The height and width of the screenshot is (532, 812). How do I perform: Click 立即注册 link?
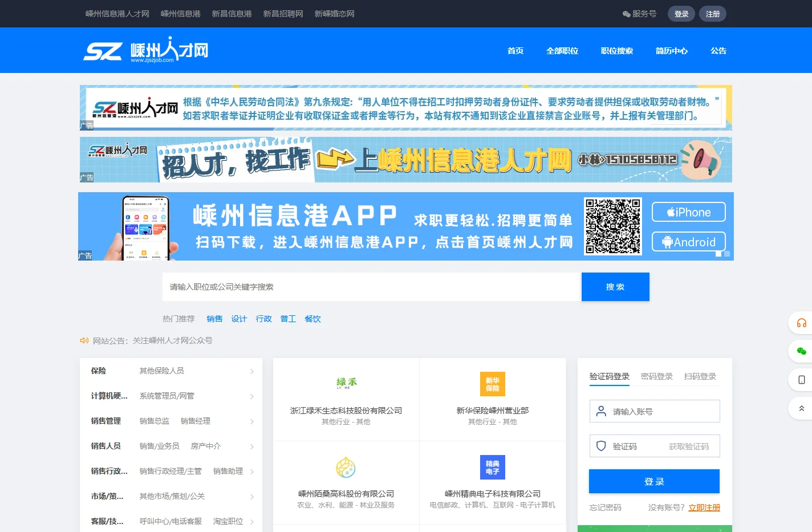tap(704, 507)
